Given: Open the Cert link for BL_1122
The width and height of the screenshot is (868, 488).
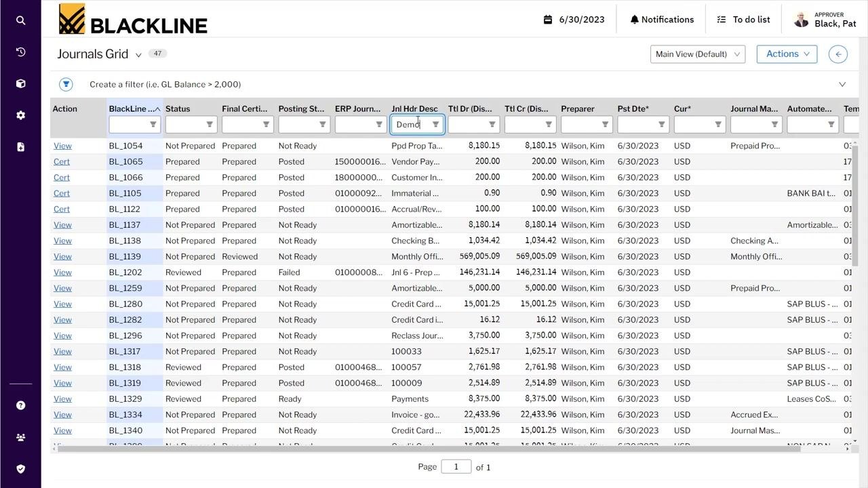Looking at the screenshot, I should pos(62,209).
